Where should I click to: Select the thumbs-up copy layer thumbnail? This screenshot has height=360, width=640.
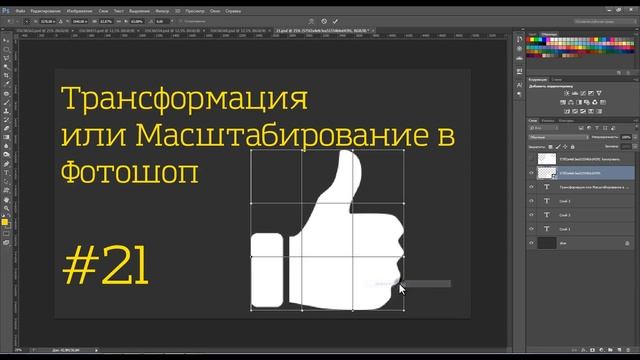(x=547, y=159)
